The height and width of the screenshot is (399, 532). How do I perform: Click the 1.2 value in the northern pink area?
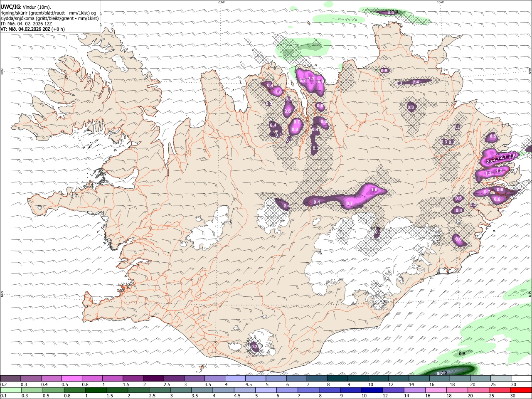(x=311, y=78)
